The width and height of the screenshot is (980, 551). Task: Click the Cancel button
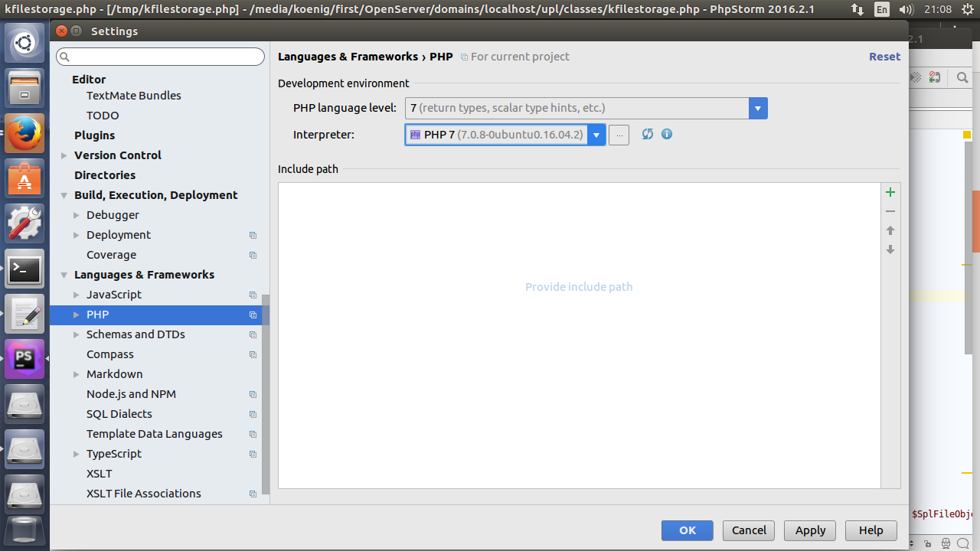(749, 530)
